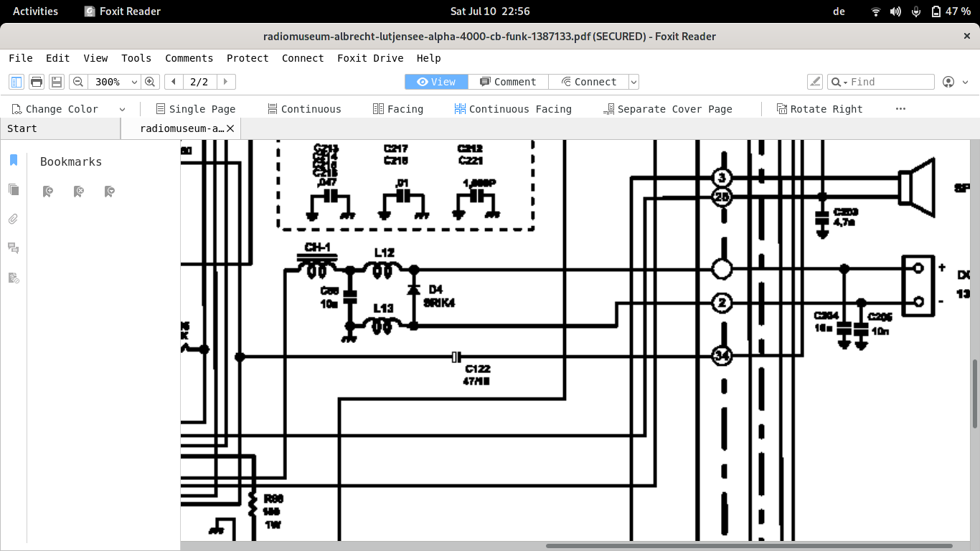The image size is (980, 551).
Task: Click into the Find search field
Action: click(890, 82)
